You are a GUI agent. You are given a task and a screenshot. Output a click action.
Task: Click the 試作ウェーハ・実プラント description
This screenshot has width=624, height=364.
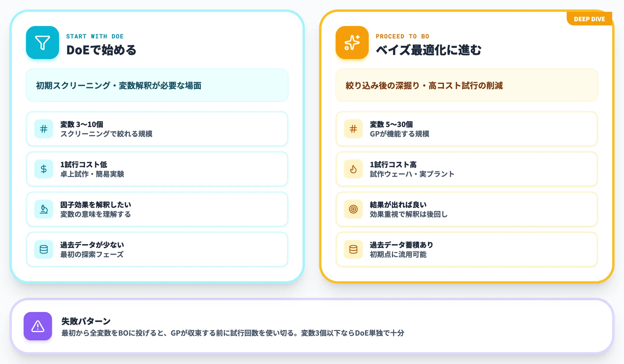click(412, 174)
